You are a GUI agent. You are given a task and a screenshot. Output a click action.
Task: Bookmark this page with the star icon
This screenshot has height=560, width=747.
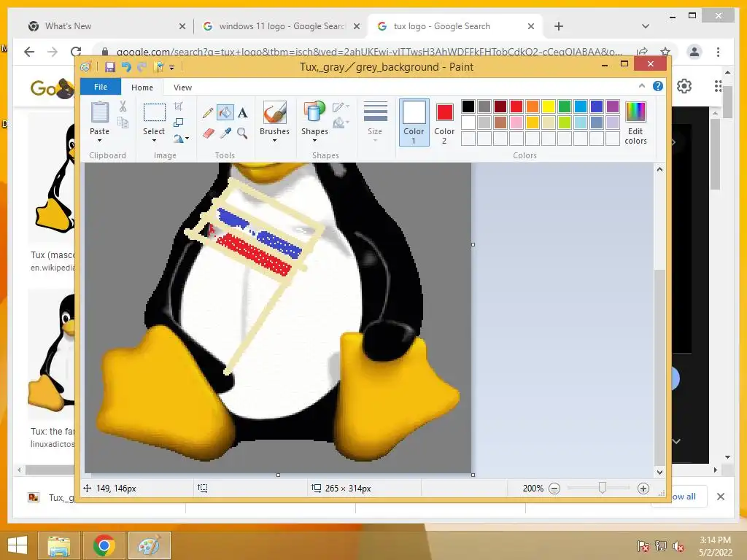click(x=665, y=52)
